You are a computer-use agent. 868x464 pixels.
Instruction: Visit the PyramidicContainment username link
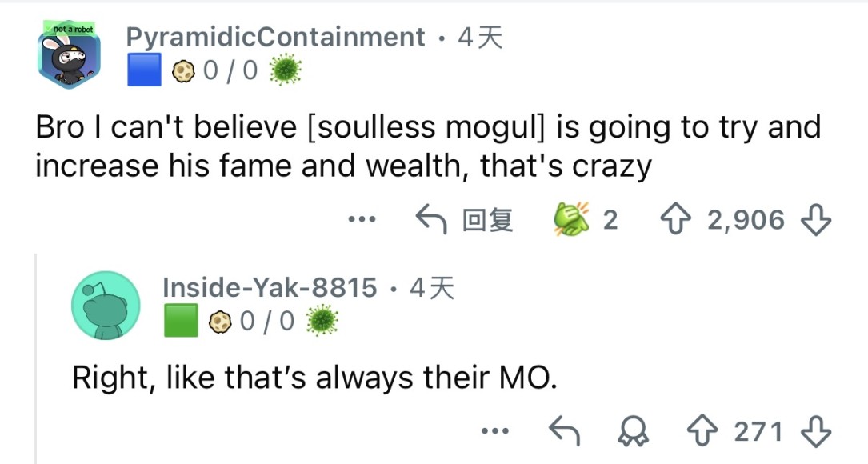click(275, 37)
